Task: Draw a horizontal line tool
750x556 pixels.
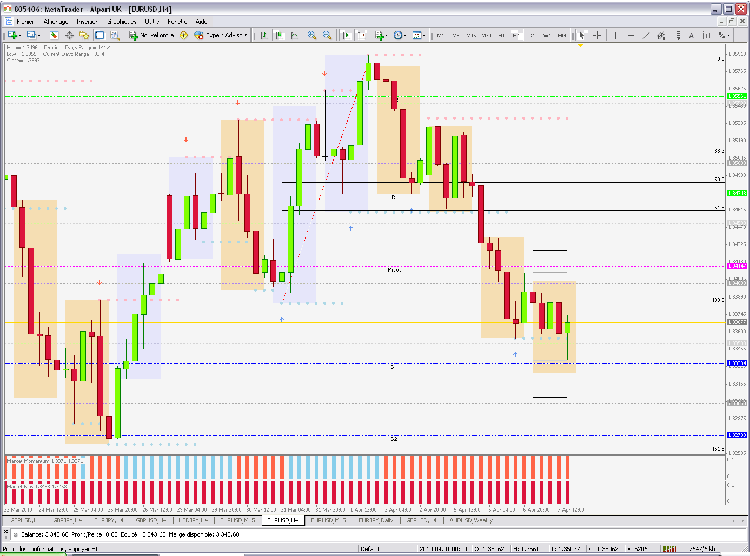Action: pyautogui.click(x=631, y=35)
